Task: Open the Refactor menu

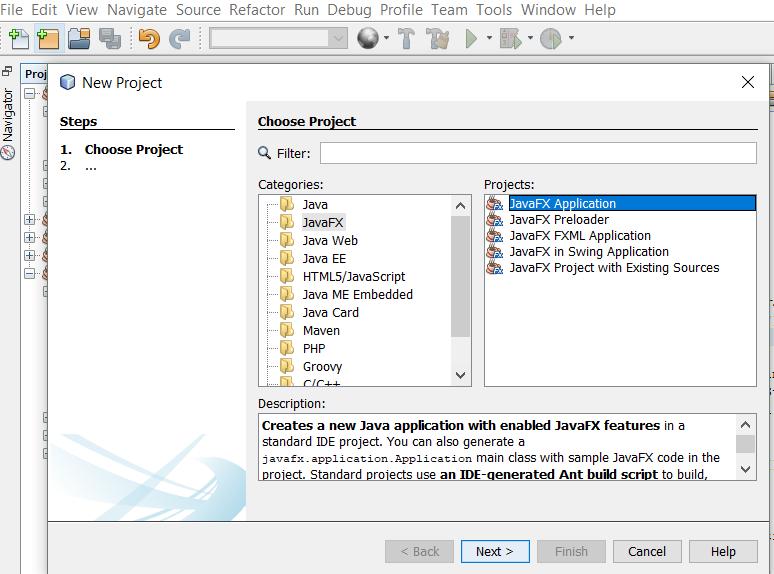Action: tap(257, 10)
